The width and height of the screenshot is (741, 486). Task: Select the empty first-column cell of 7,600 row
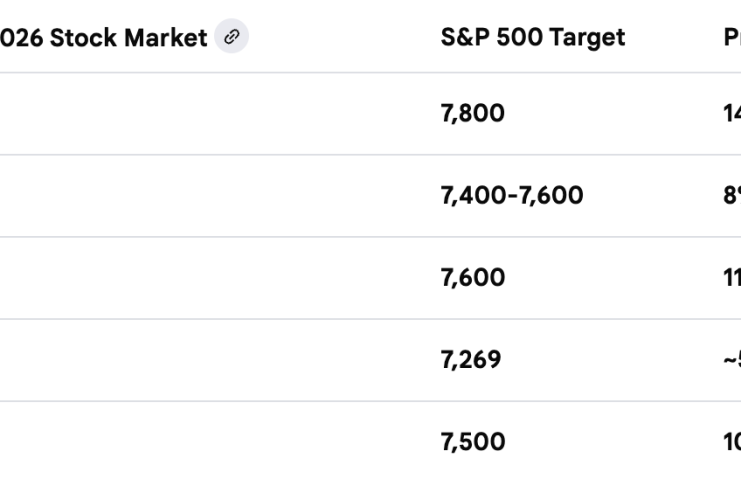tap(200, 278)
